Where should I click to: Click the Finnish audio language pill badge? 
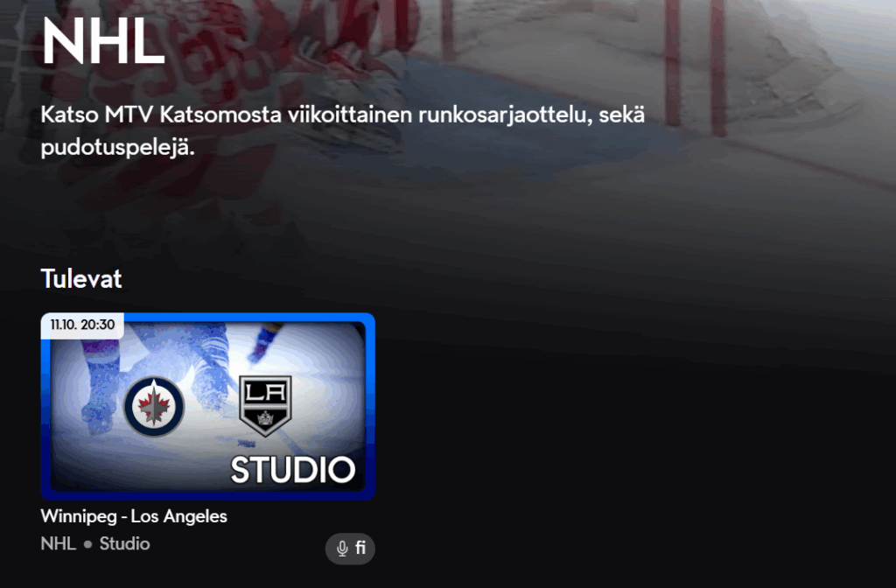[350, 549]
